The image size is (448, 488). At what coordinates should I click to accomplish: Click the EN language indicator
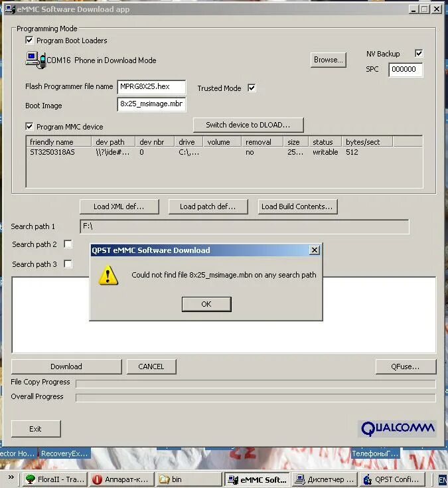pos(443,479)
